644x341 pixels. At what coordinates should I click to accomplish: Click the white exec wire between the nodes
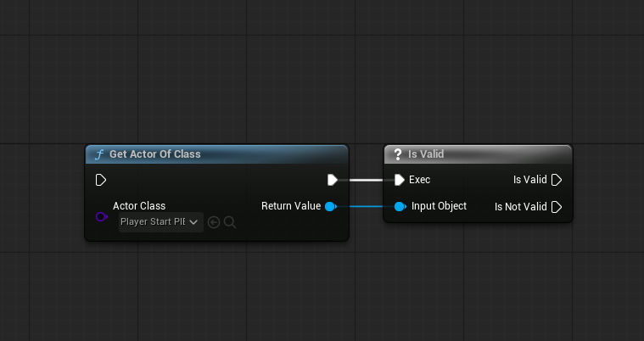point(366,180)
